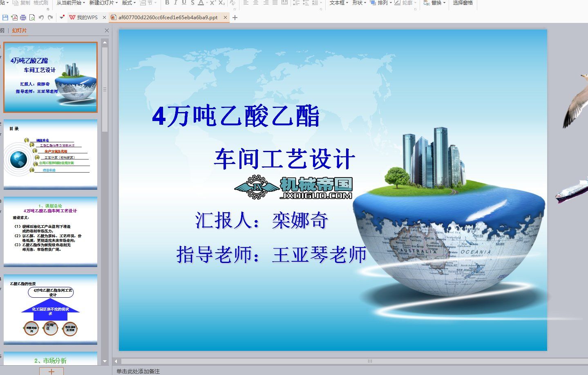
Task: Toggle italic text formatting
Action: 176,2
